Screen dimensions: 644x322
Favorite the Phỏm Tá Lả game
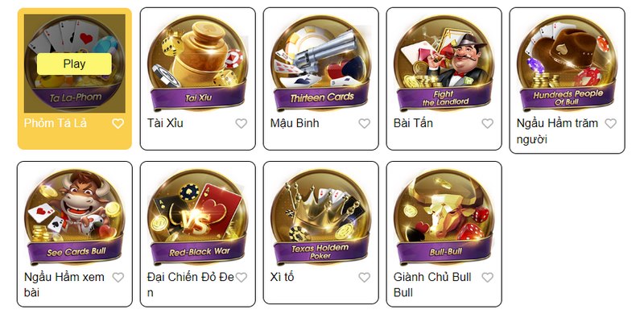coord(118,123)
